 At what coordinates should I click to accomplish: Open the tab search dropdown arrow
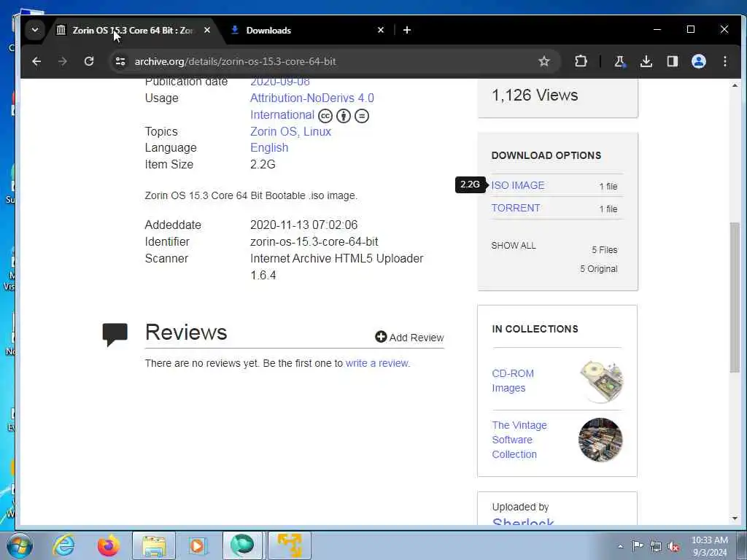[x=35, y=30]
